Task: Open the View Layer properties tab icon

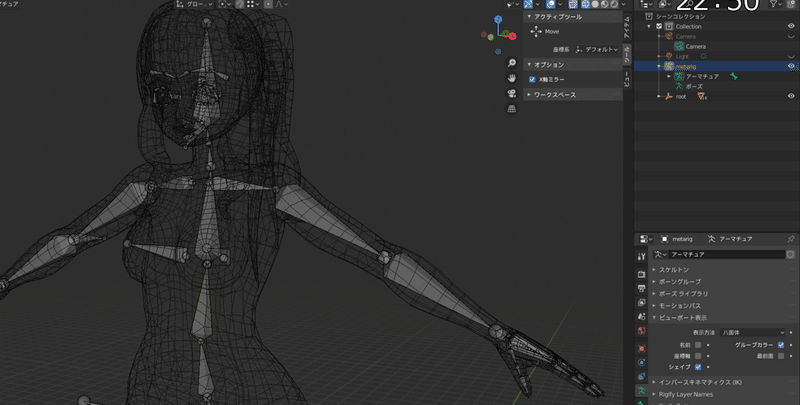Action: pyautogui.click(x=642, y=302)
